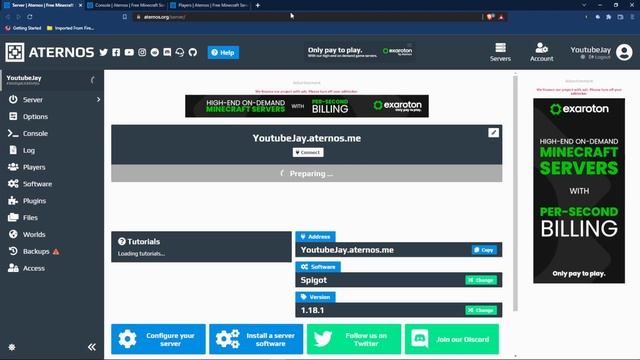The height and width of the screenshot is (360, 640).
Task: Open the Aternos GitHub icon in header
Action: (193, 52)
